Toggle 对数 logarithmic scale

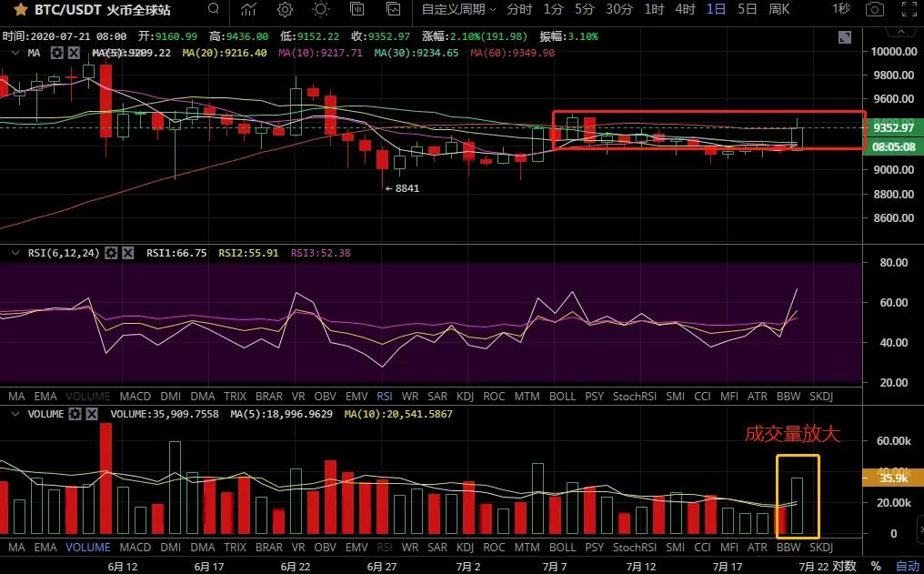844,567
